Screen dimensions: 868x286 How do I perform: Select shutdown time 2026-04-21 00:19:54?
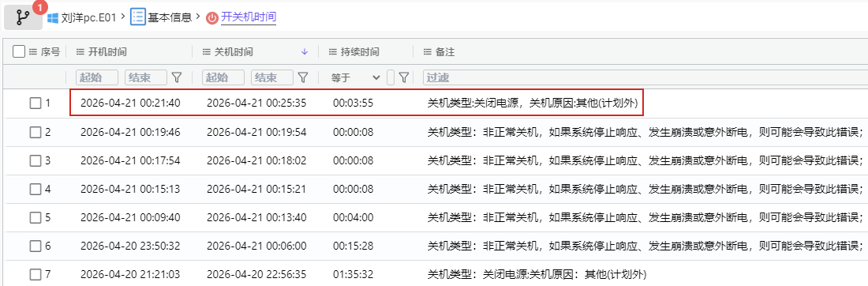tap(256, 132)
